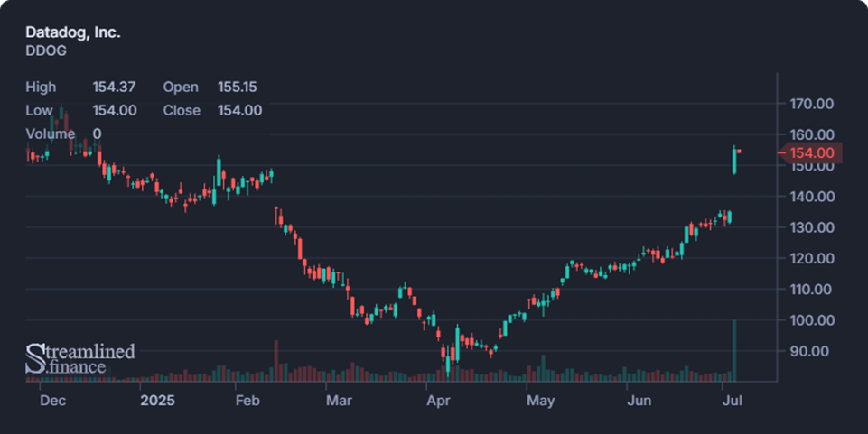Click the 120.00 price axis label
The image size is (868, 434).
[x=811, y=259]
